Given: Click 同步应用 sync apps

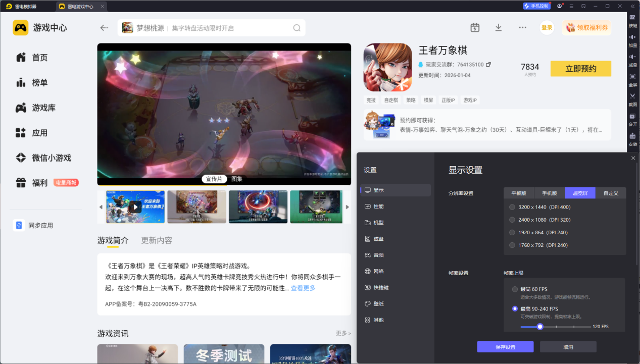Looking at the screenshot, I should 33,226.
